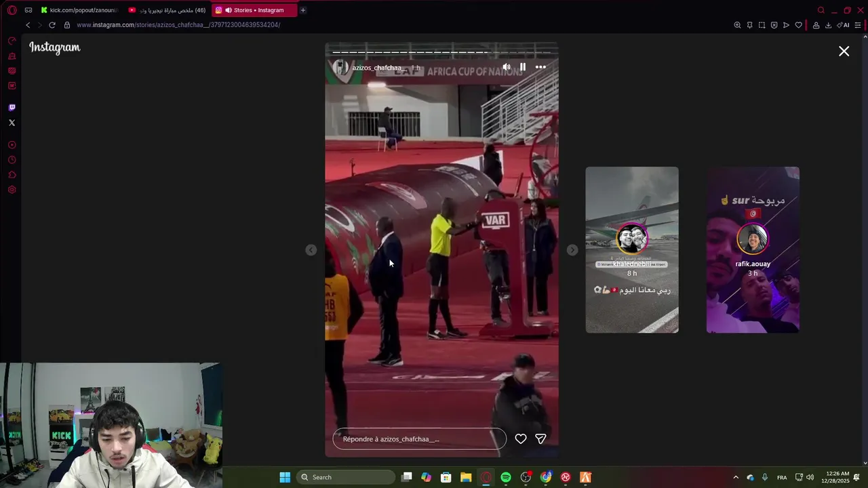Click the FRA language indicator
Viewport: 868px width, 488px height.
click(x=782, y=478)
